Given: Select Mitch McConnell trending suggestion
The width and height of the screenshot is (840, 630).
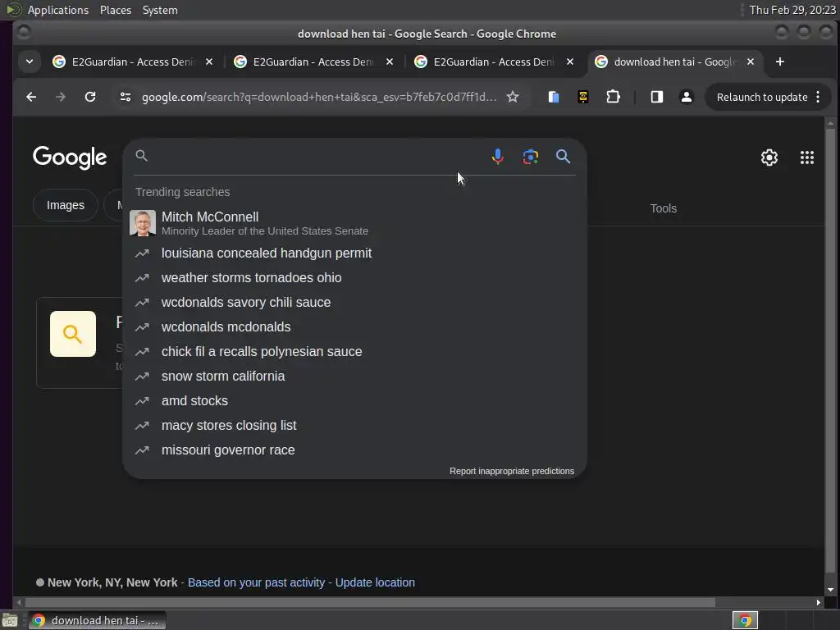Looking at the screenshot, I should coord(354,223).
